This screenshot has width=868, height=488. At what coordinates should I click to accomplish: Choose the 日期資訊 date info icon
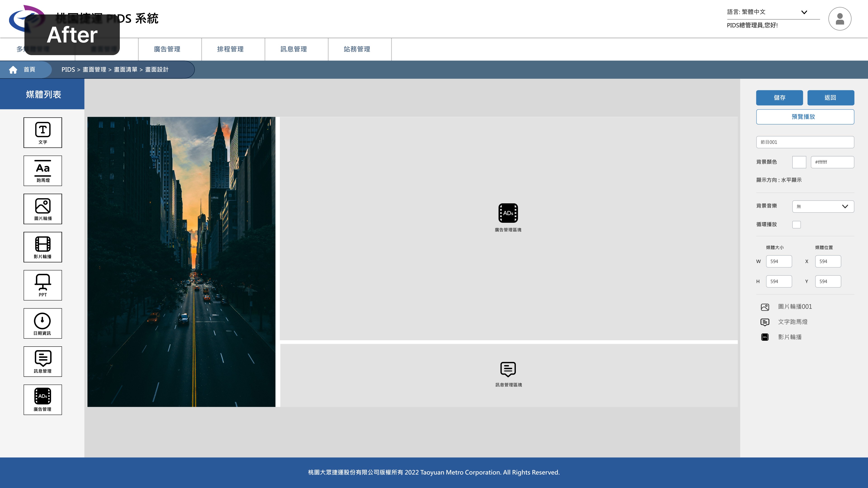pyautogui.click(x=43, y=323)
